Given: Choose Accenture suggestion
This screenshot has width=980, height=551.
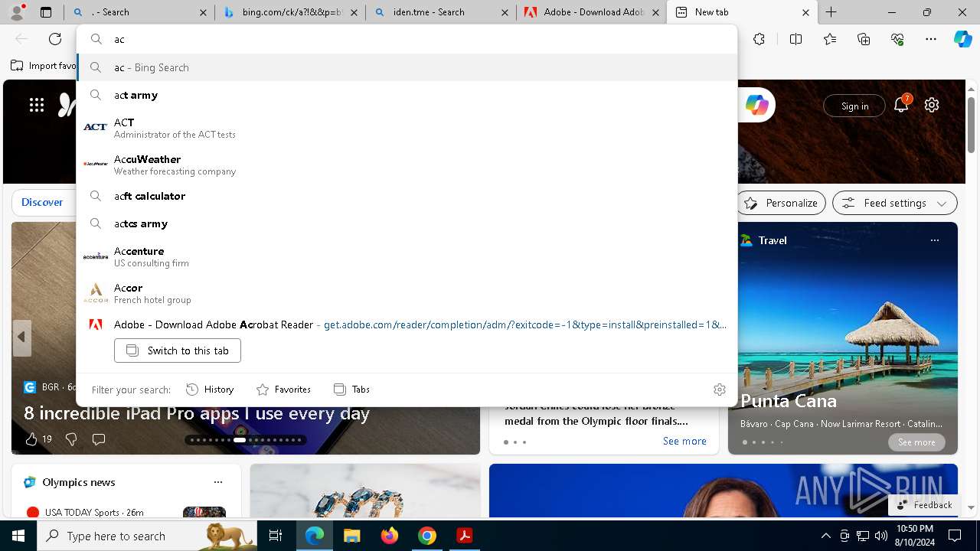Looking at the screenshot, I should click(x=407, y=256).
